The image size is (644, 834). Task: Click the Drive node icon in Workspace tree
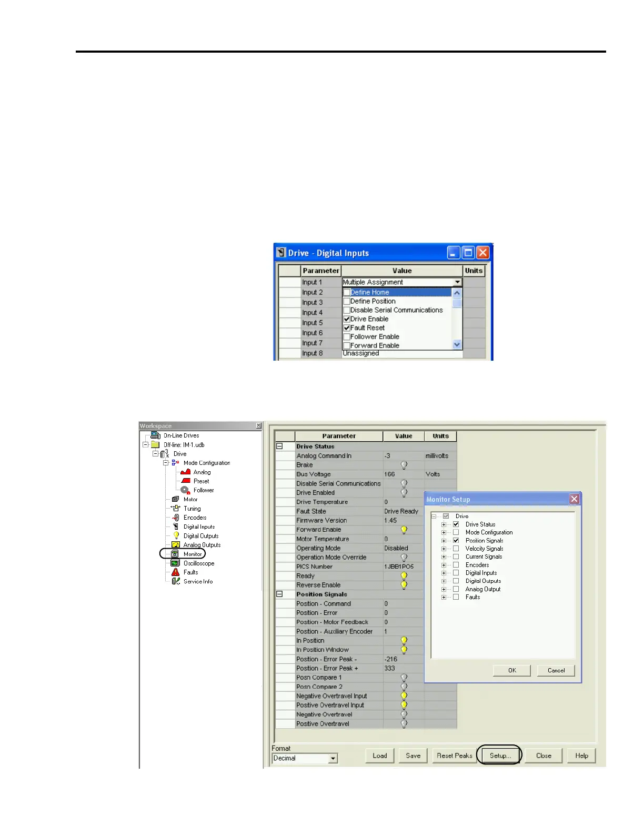165,454
